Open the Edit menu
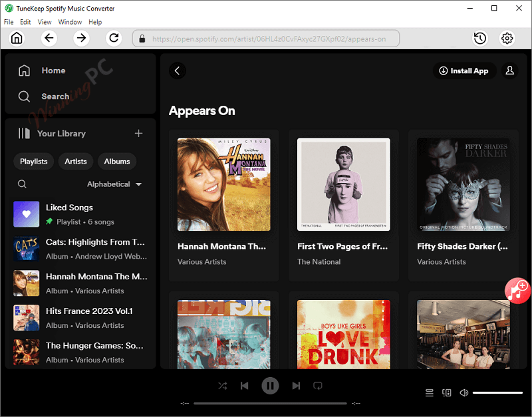Image resolution: width=532 pixels, height=417 pixels. (25, 22)
